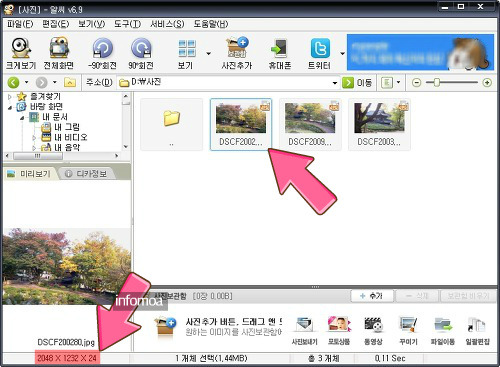This screenshot has height=367, width=500.
Task: Open back button history dropdown
Action: (x=26, y=82)
